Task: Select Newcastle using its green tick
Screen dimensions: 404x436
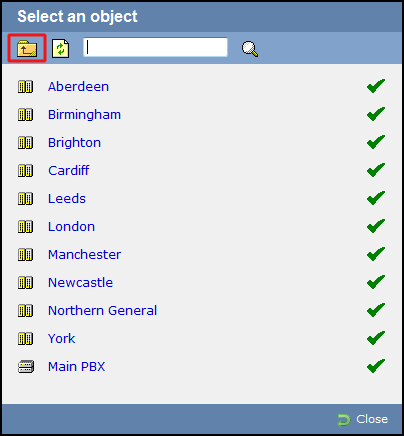Action: coord(376,282)
